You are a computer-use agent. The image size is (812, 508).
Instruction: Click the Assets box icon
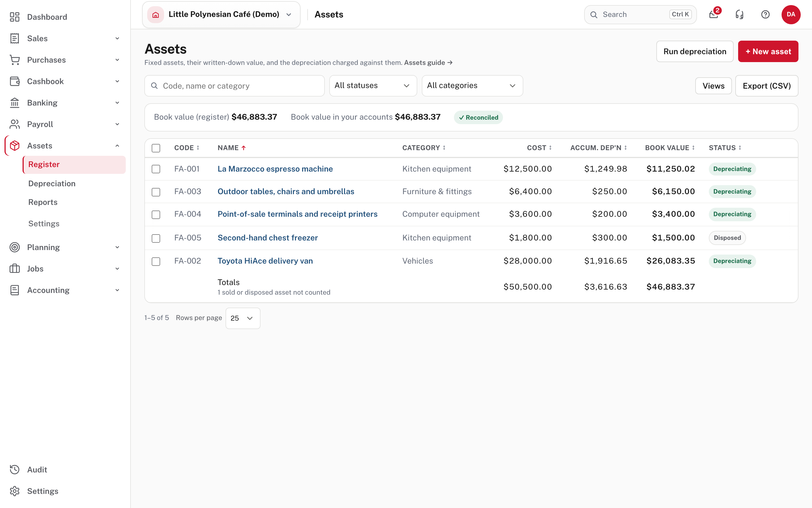[x=14, y=146]
